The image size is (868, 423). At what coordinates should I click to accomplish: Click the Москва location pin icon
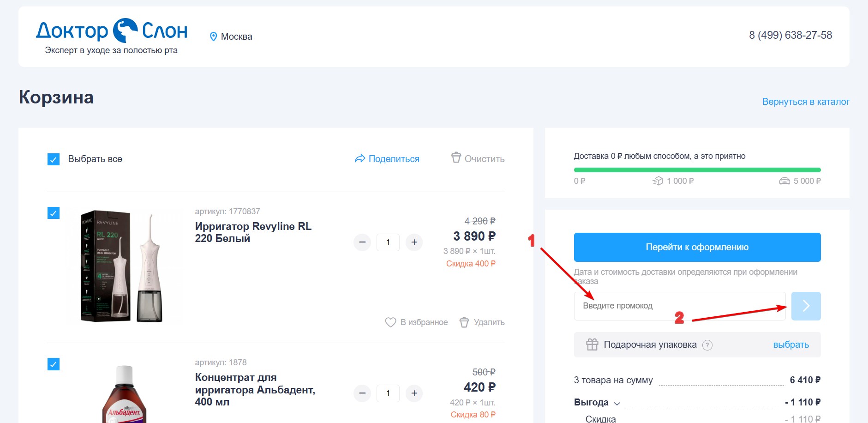[213, 36]
